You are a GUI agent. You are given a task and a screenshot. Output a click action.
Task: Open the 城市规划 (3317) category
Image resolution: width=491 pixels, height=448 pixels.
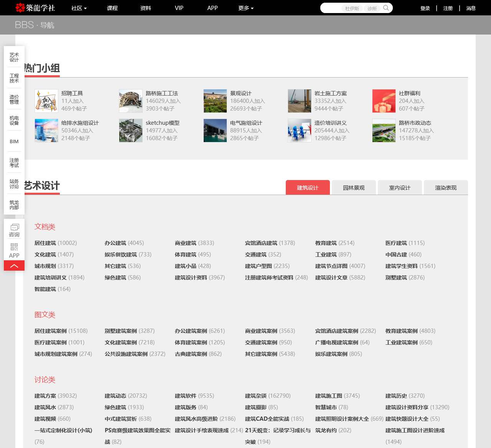pos(54,266)
